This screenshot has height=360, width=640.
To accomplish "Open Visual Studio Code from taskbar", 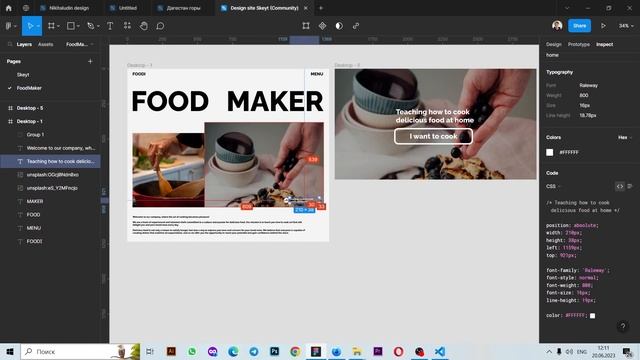I will click(x=440, y=351).
